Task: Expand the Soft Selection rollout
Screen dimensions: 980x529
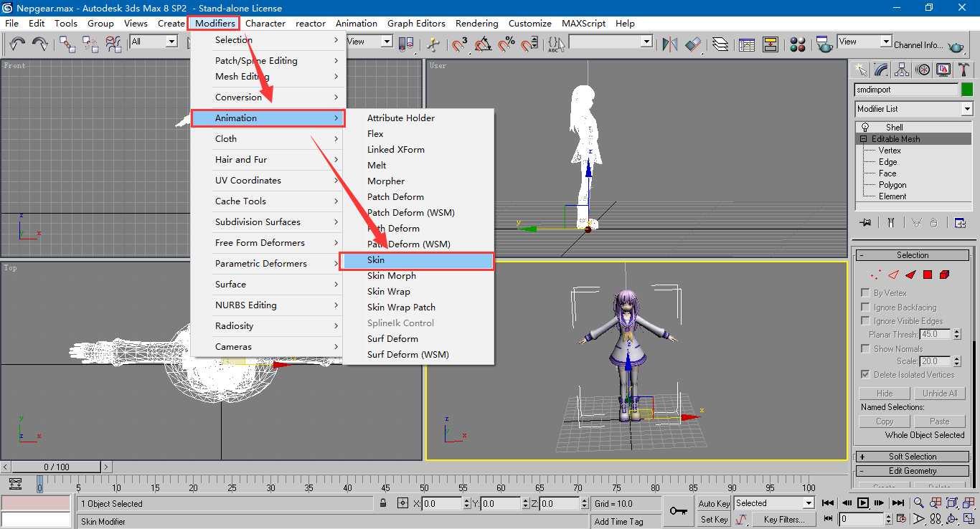Action: coord(912,457)
